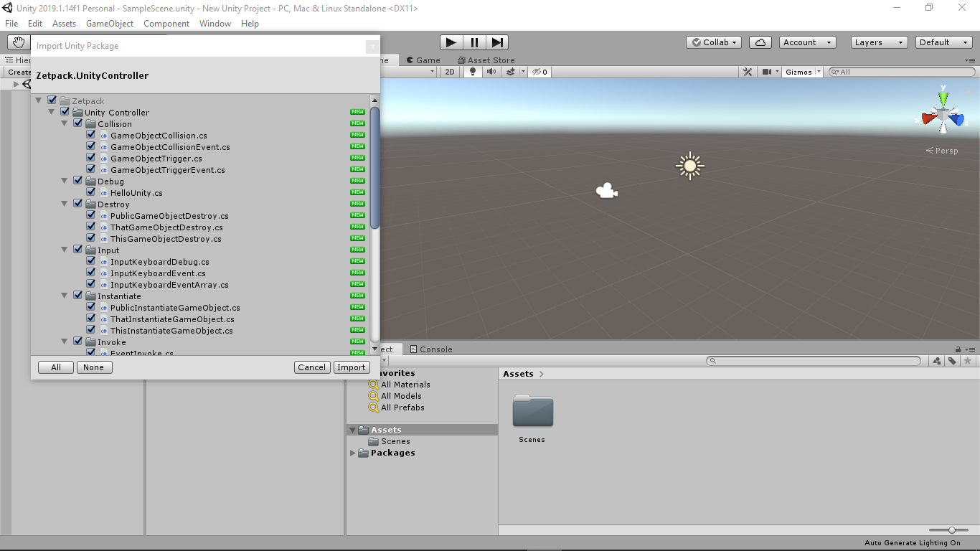Click the search-by-label tag icon in Project
The image size is (980, 551).
point(952,361)
